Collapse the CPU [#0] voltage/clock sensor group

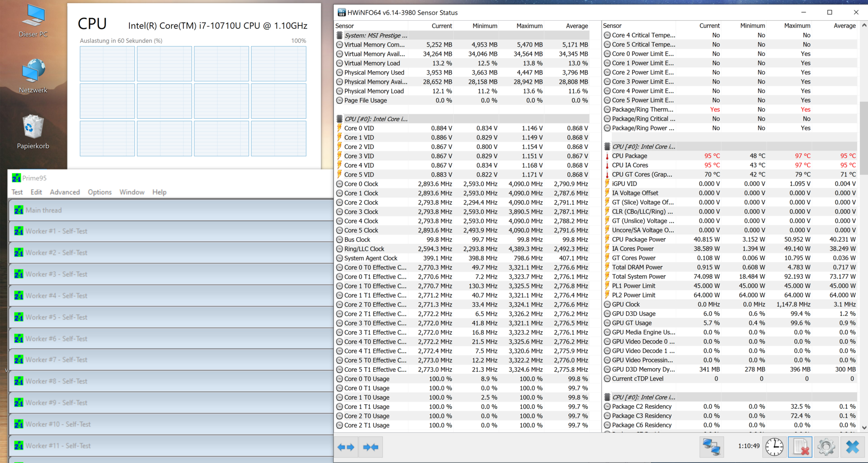coord(462,119)
